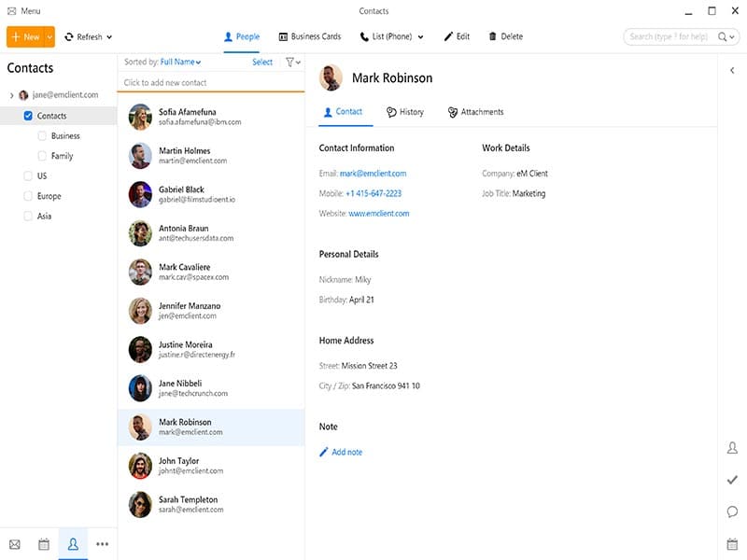
Task: Open the tasks checkmark sidebar icon
Action: [732, 480]
